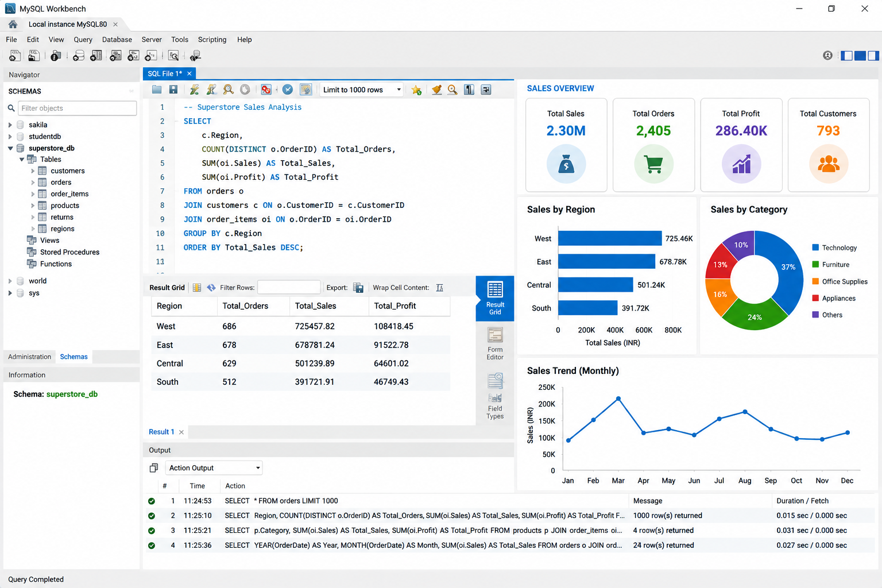Go to the home screen tab icon
Viewport: 882px width, 588px height.
(x=13, y=24)
